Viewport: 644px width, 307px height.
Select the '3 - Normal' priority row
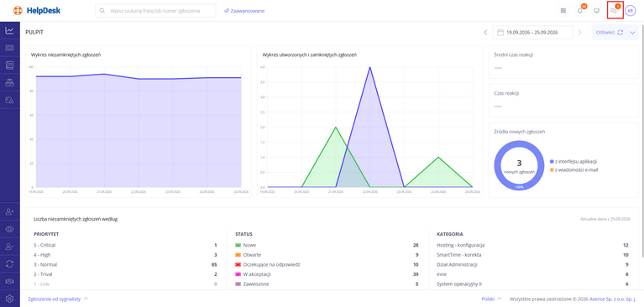(125, 265)
